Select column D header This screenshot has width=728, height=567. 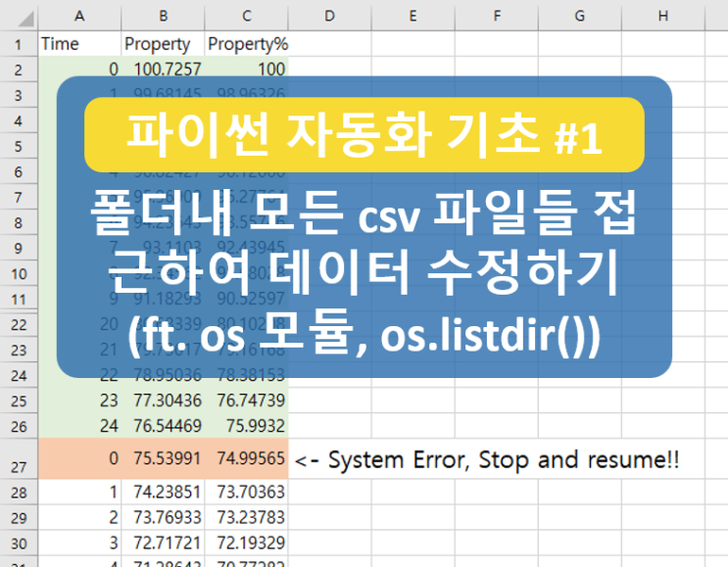click(x=329, y=16)
